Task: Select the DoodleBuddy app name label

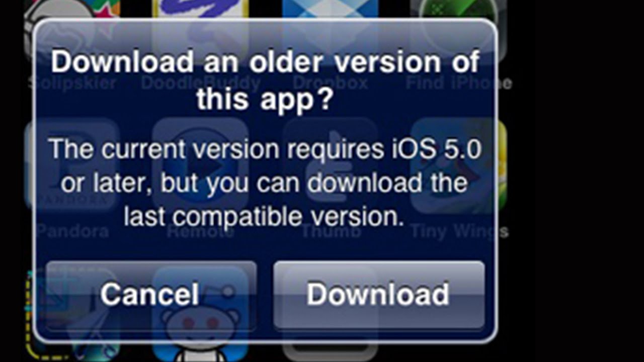Action: pyautogui.click(x=201, y=82)
